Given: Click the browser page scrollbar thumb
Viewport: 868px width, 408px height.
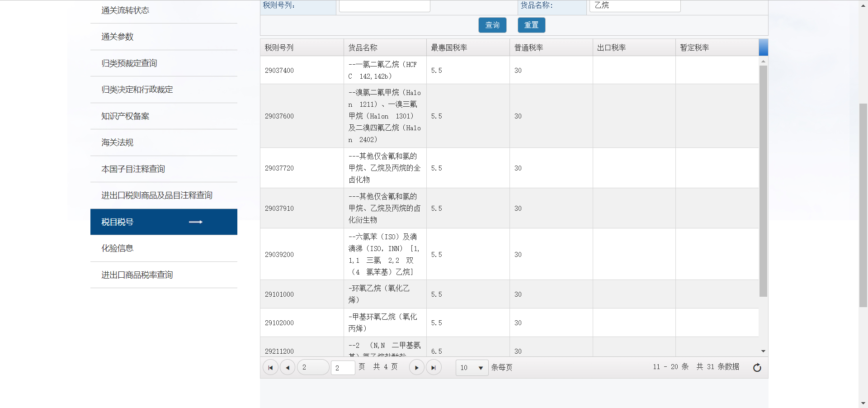Looking at the screenshot, I should (x=863, y=205).
